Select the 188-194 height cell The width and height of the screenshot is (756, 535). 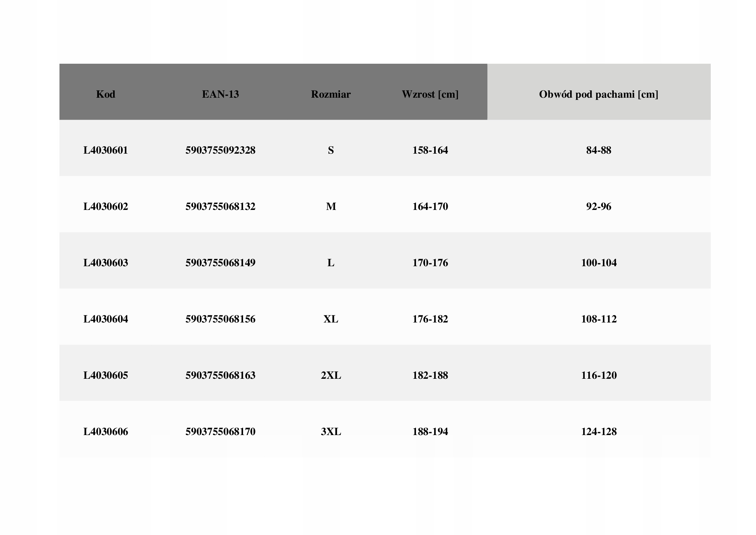430,432
